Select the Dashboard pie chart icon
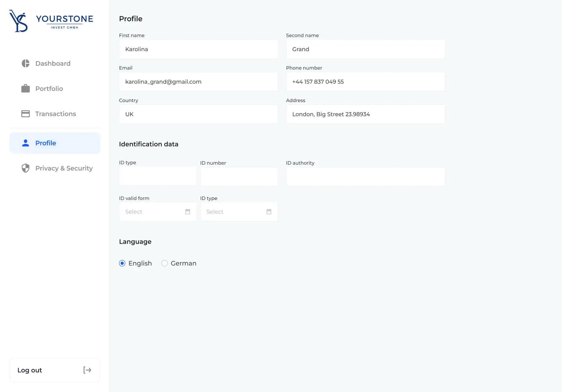562x392 pixels. click(25, 63)
